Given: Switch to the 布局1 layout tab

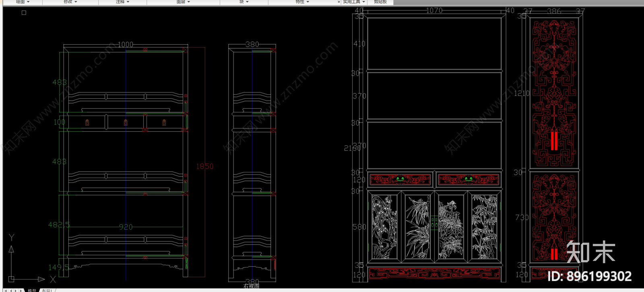Looking at the screenshot, I should (47, 290).
